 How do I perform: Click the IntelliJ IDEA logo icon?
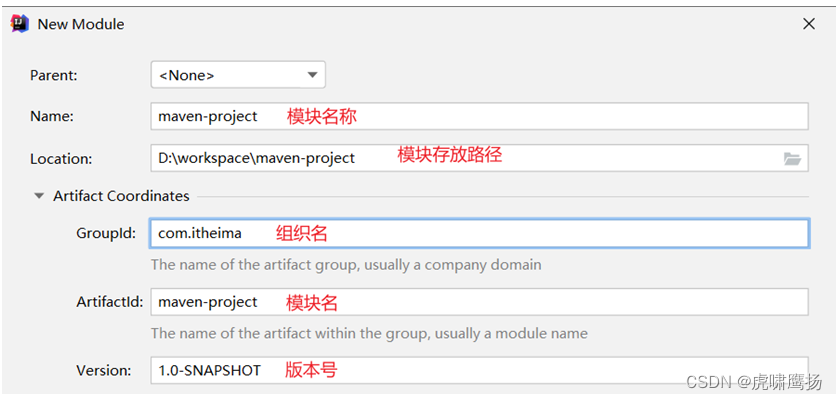(20, 24)
